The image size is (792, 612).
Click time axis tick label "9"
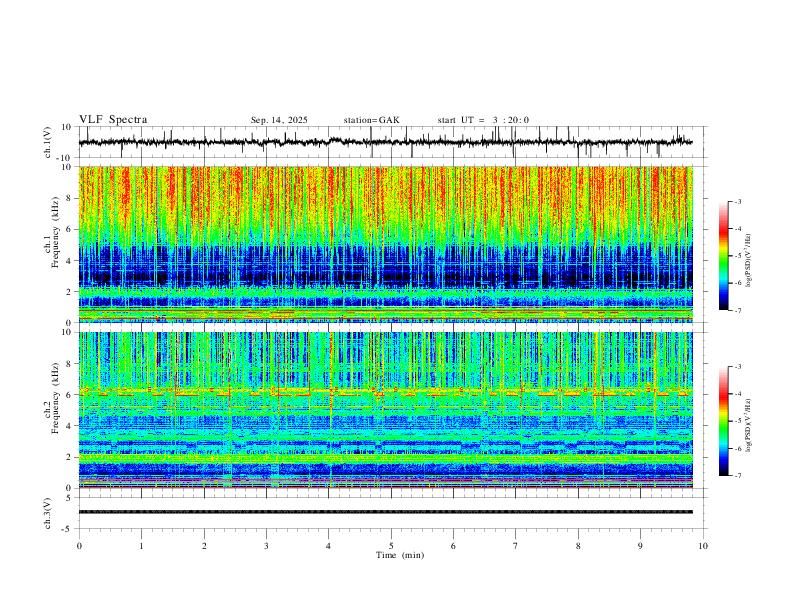click(x=640, y=546)
